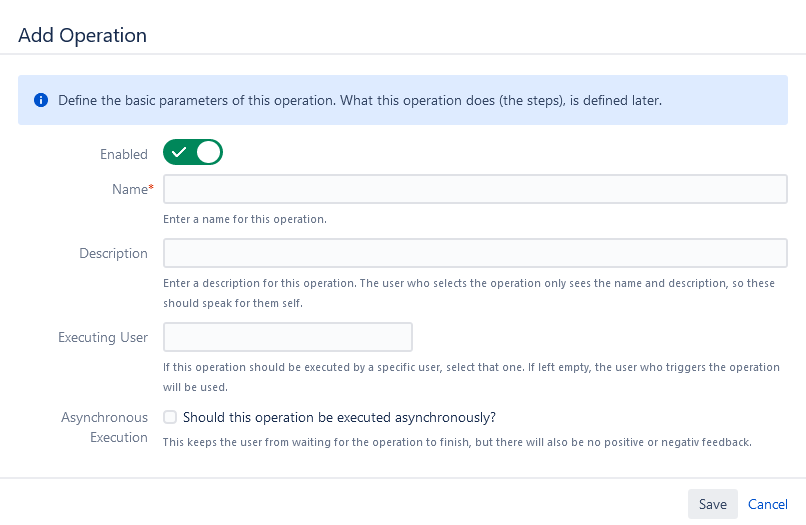Toggle the Enabled switch off

point(193,153)
